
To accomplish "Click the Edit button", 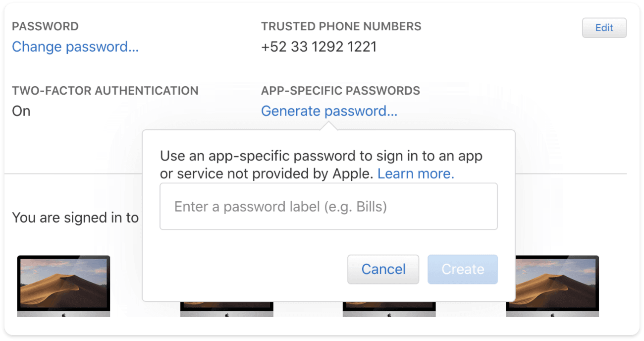I will pos(604,28).
